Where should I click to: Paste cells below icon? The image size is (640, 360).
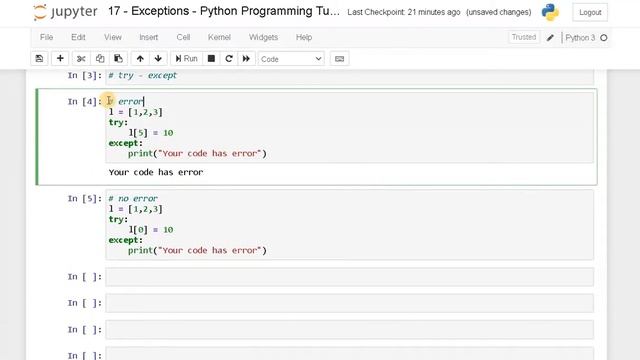coord(118,59)
